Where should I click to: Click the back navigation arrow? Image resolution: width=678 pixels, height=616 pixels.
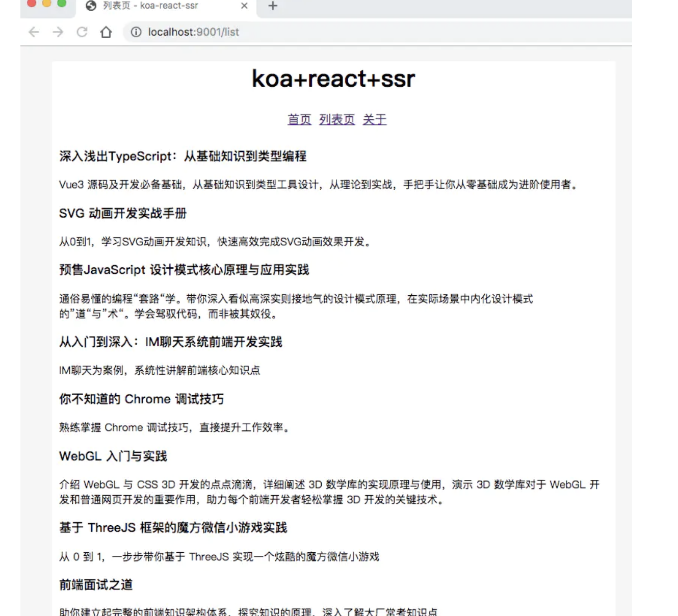(x=34, y=32)
